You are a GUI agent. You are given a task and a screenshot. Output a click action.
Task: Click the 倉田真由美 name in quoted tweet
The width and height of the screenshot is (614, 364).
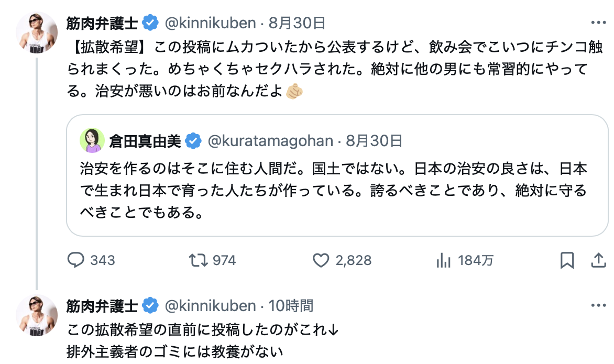click(x=145, y=141)
